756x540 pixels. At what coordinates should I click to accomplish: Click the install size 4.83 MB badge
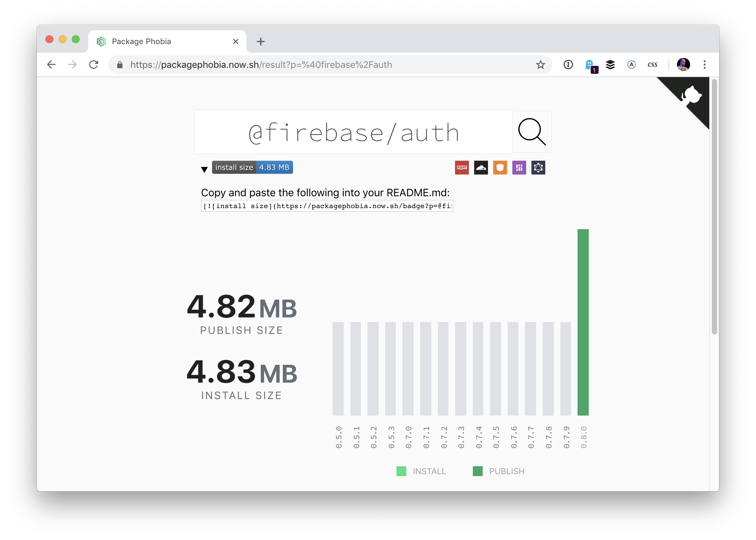tap(252, 168)
